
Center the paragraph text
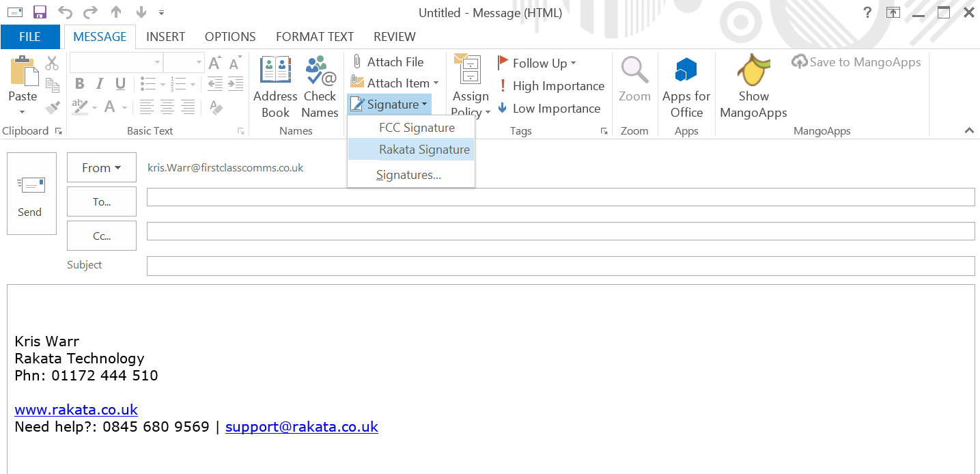(167, 107)
